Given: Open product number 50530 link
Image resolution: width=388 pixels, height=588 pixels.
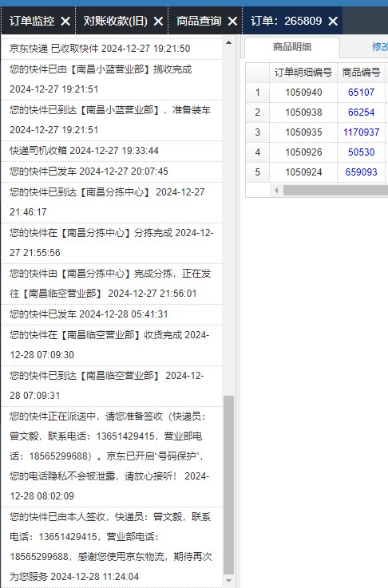Looking at the screenshot, I should (x=361, y=152).
